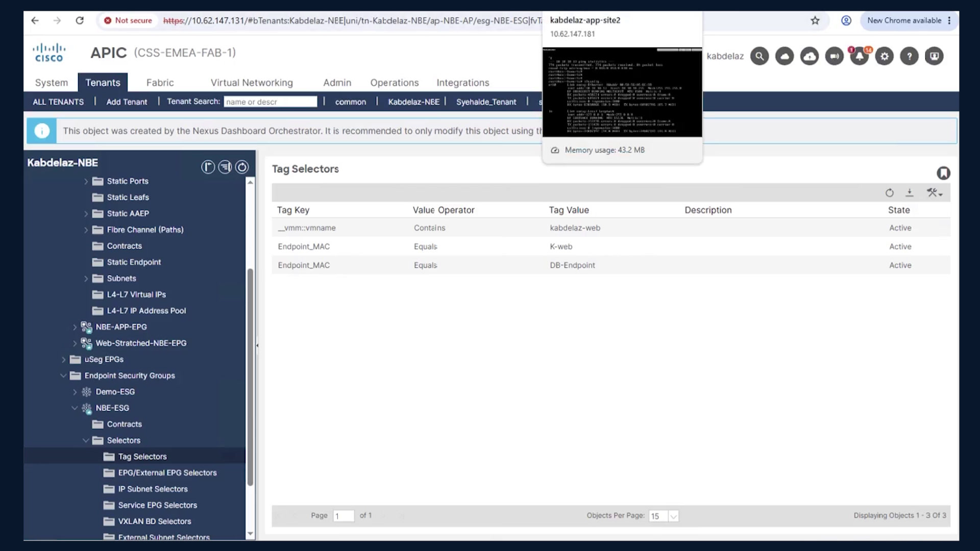The image size is (980, 551).
Task: Open Objects Per Page dropdown
Action: pos(673,516)
